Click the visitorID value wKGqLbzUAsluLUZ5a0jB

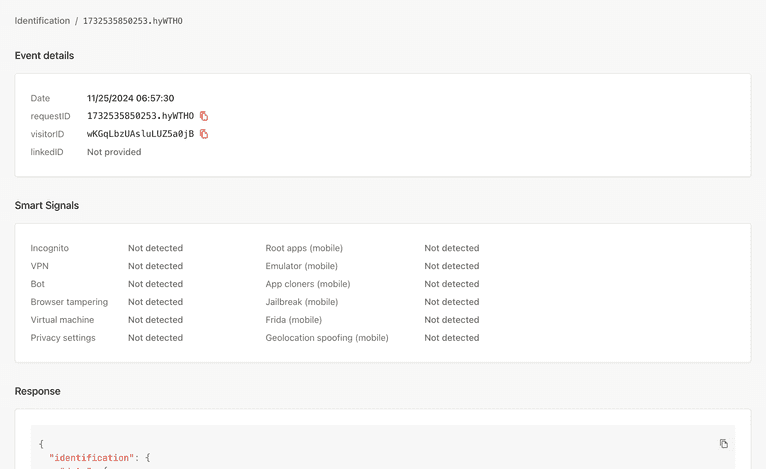point(140,134)
